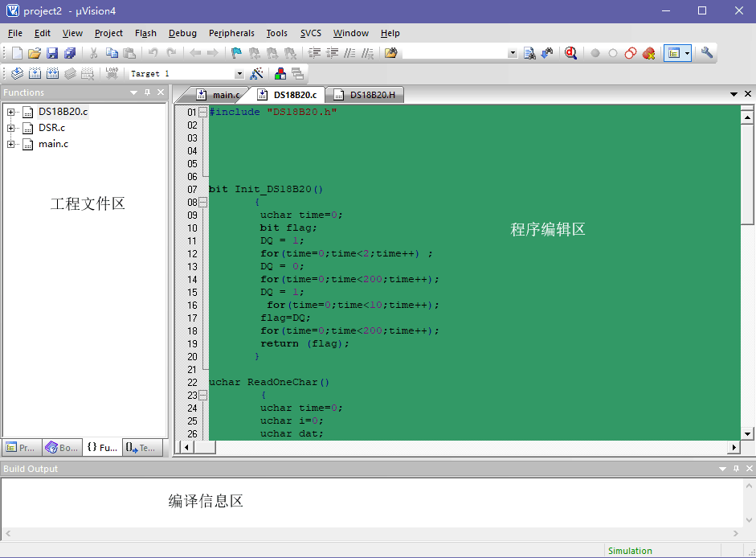Click the search text input field
The width and height of the screenshot is (756, 558).
tap(454, 53)
